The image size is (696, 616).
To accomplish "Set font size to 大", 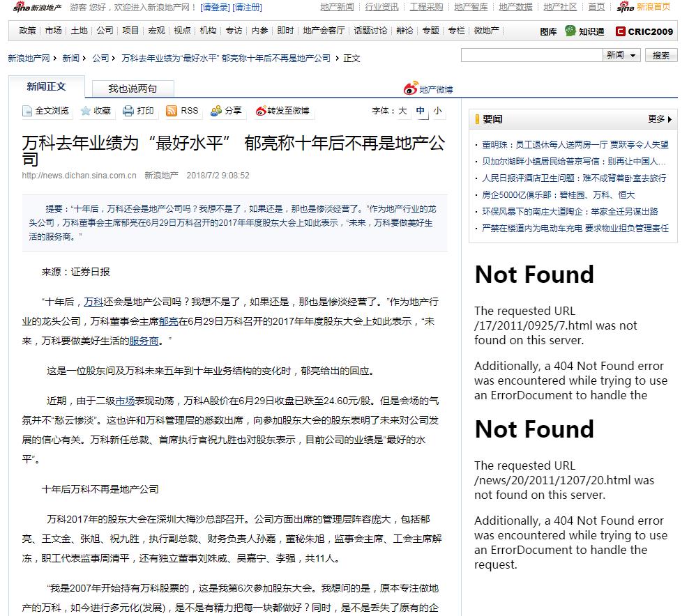I will (x=402, y=110).
